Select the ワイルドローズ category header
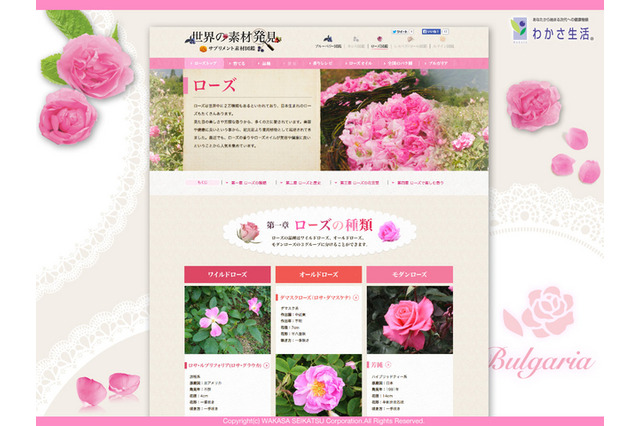This screenshot has width=640, height=426. (227, 275)
